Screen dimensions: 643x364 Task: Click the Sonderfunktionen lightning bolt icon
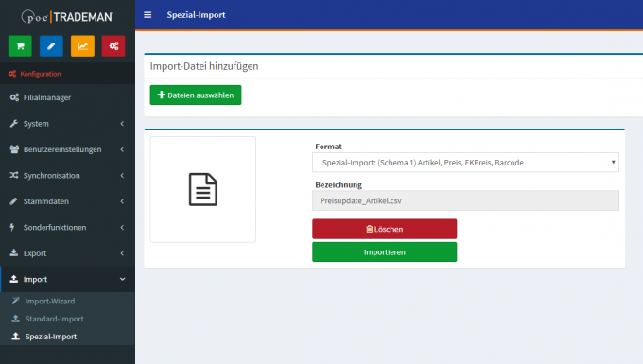click(12, 227)
